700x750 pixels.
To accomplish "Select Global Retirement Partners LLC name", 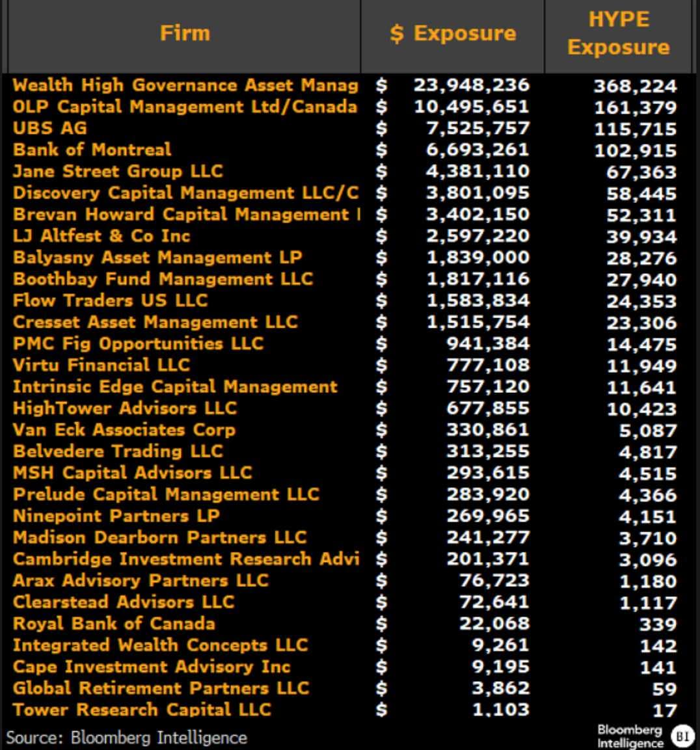I will (x=161, y=688).
